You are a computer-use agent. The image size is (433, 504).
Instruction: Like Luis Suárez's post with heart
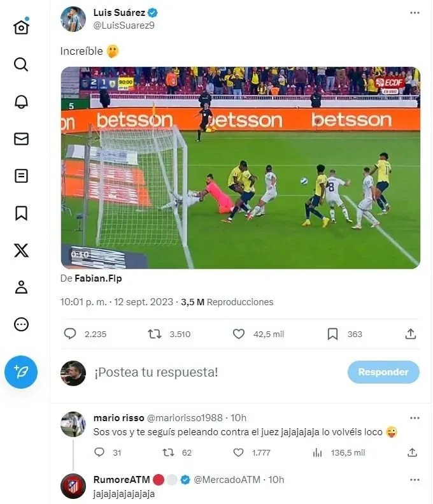coord(238,334)
